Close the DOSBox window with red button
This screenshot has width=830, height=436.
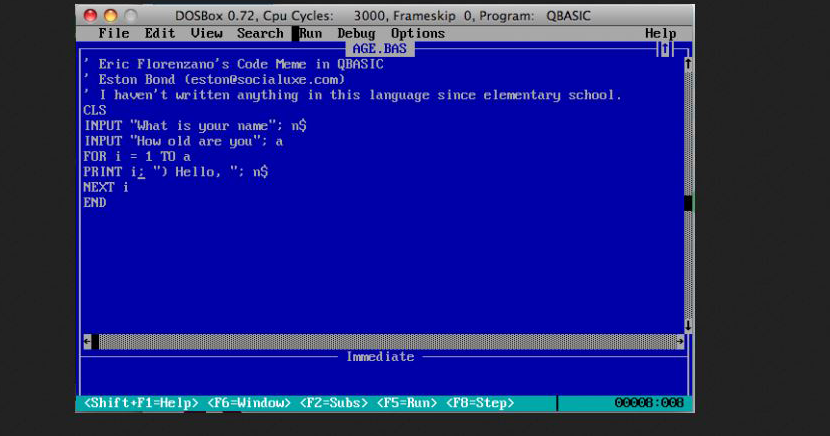91,15
